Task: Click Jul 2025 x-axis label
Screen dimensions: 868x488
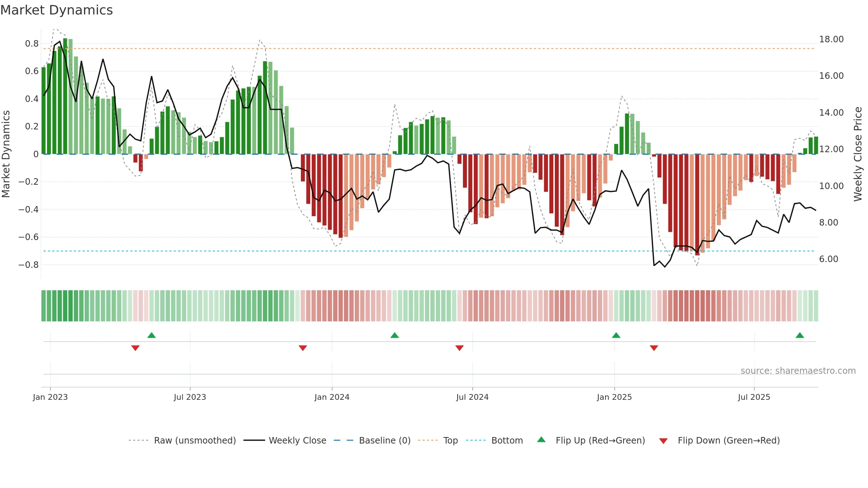Action: tap(754, 397)
